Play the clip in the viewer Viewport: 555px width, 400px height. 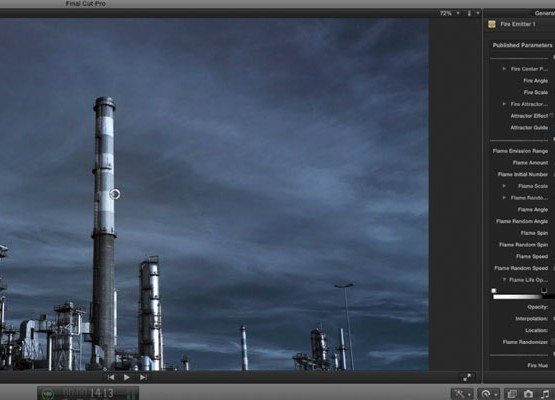point(126,377)
